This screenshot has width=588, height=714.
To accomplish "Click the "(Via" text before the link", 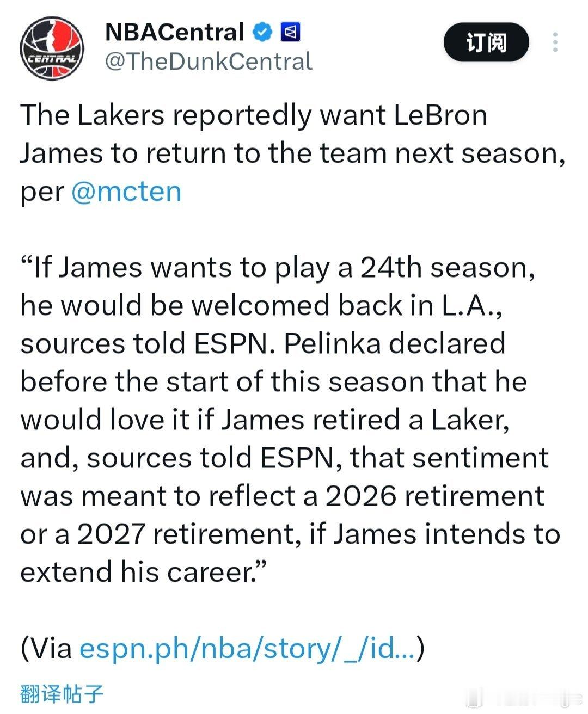I will 47,649.
